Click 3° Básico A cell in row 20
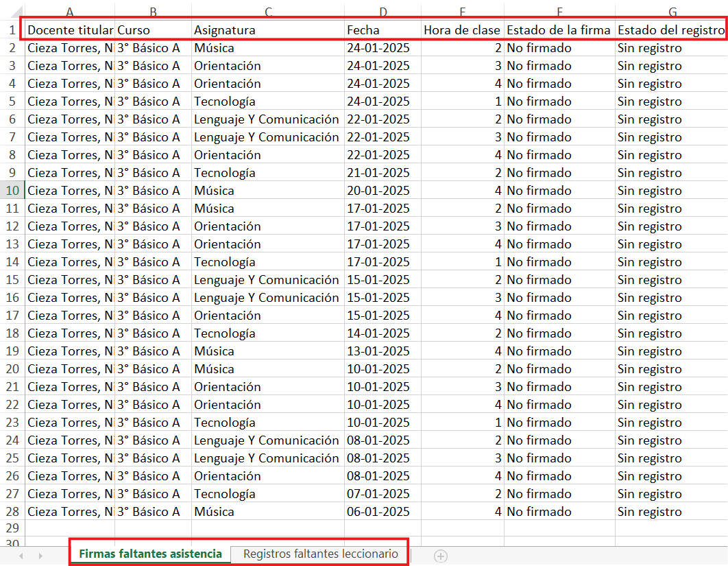 coord(154,369)
